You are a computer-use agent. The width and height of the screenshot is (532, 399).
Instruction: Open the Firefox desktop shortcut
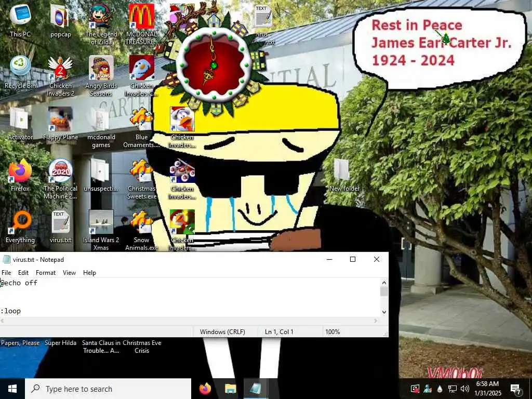click(x=20, y=175)
